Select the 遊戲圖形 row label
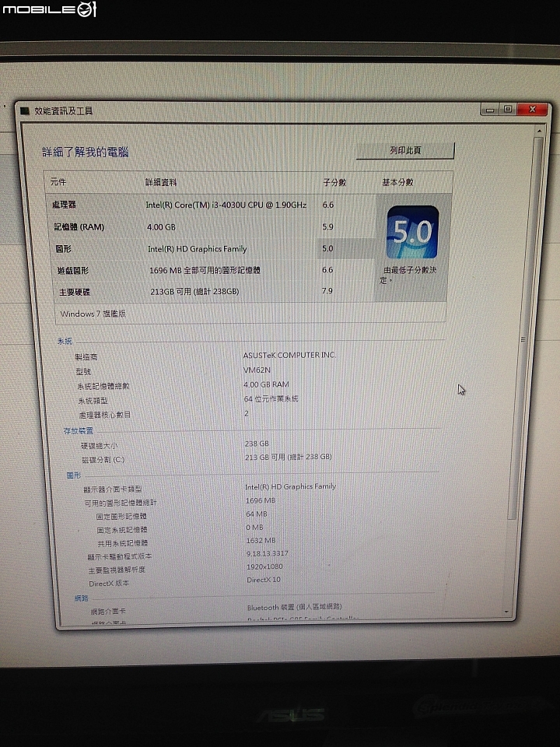 click(x=73, y=271)
